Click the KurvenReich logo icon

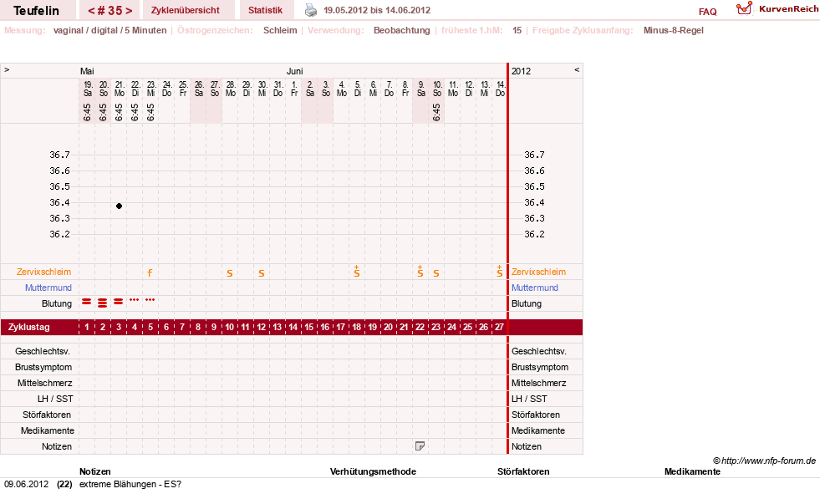coord(744,8)
